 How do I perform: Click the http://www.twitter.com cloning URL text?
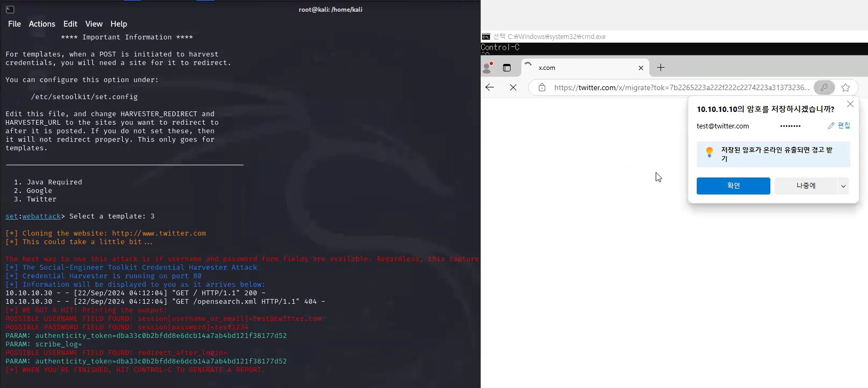click(x=159, y=233)
